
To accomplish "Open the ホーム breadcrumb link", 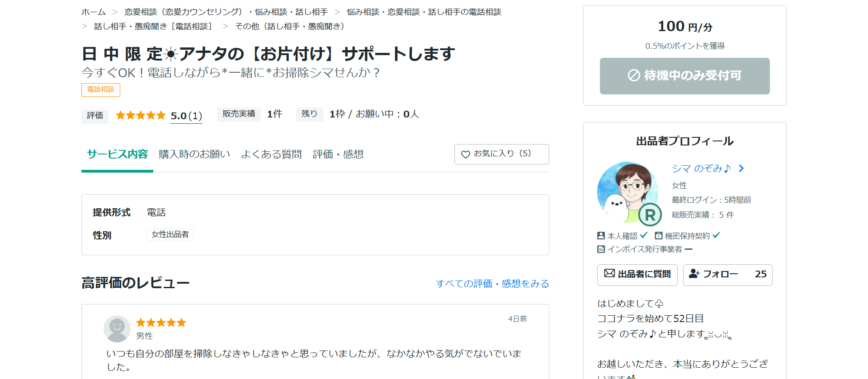I will pos(94,12).
